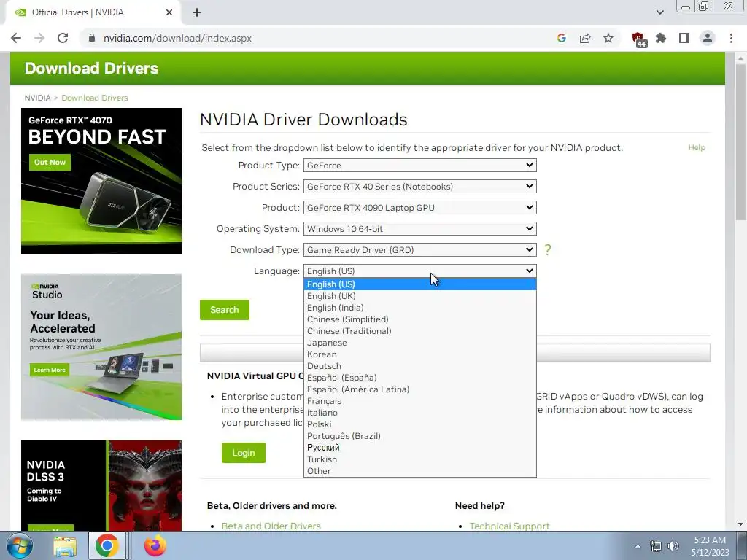Collapse the Language dropdown

pyautogui.click(x=419, y=271)
